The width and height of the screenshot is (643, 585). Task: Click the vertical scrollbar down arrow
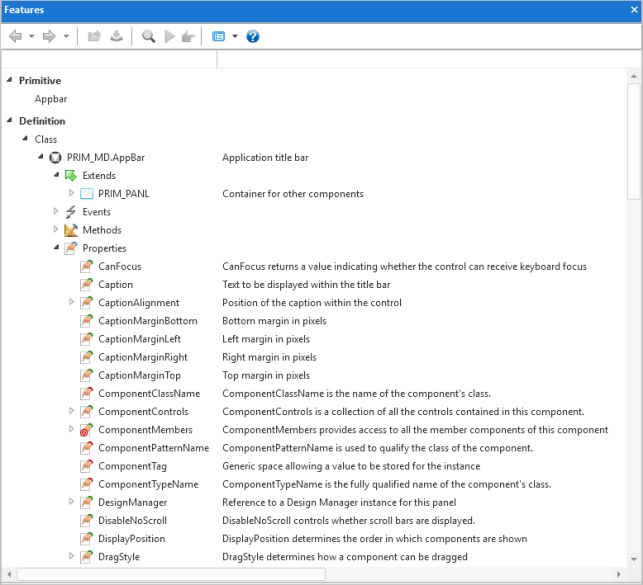[x=634, y=560]
